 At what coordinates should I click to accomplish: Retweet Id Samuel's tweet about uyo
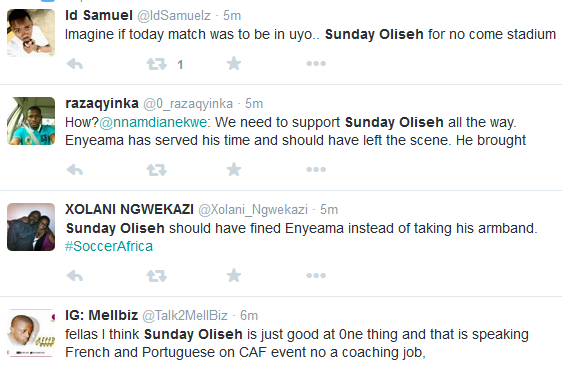(x=157, y=64)
